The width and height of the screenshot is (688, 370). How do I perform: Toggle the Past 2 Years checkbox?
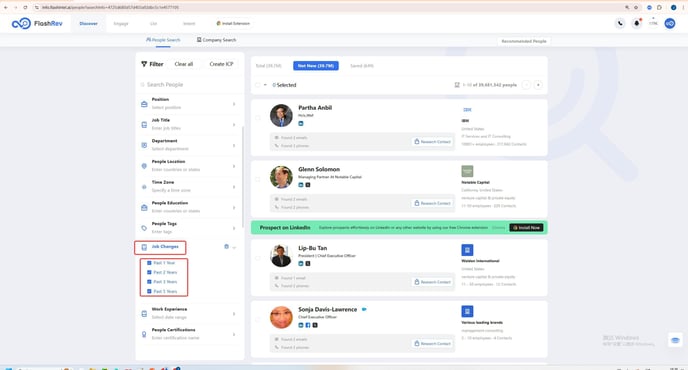tap(149, 272)
